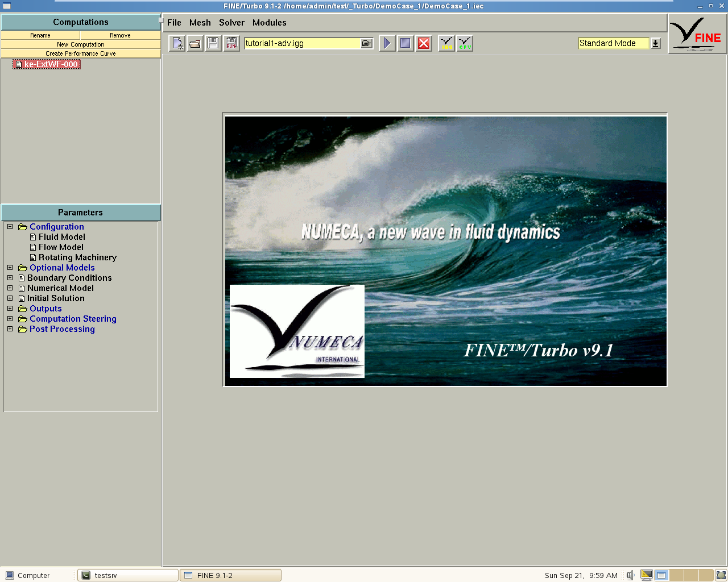Start the solver with the play icon
This screenshot has height=582, width=728.
tap(387, 43)
